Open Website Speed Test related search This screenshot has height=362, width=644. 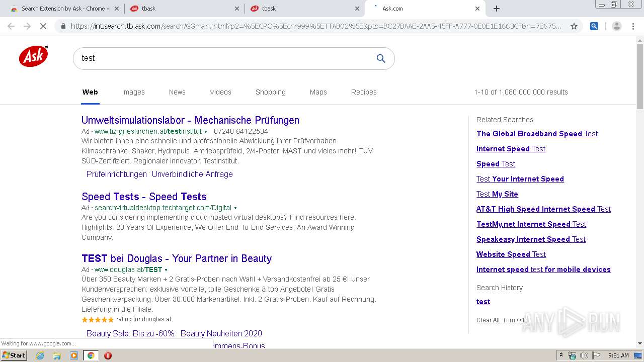tap(511, 254)
